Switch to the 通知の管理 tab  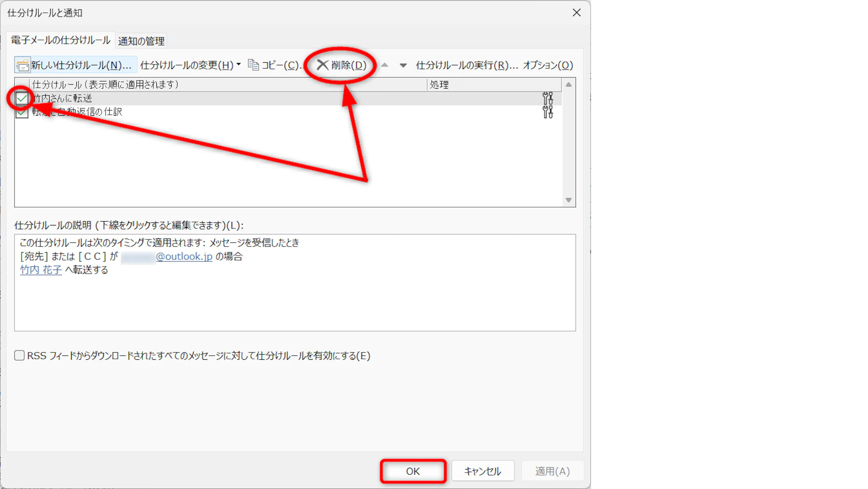point(141,41)
